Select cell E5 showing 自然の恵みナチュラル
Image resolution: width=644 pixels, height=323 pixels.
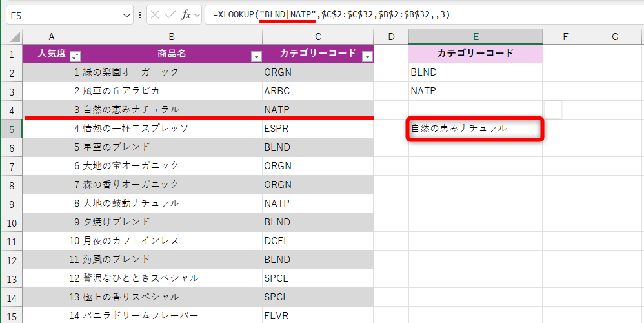(x=476, y=129)
